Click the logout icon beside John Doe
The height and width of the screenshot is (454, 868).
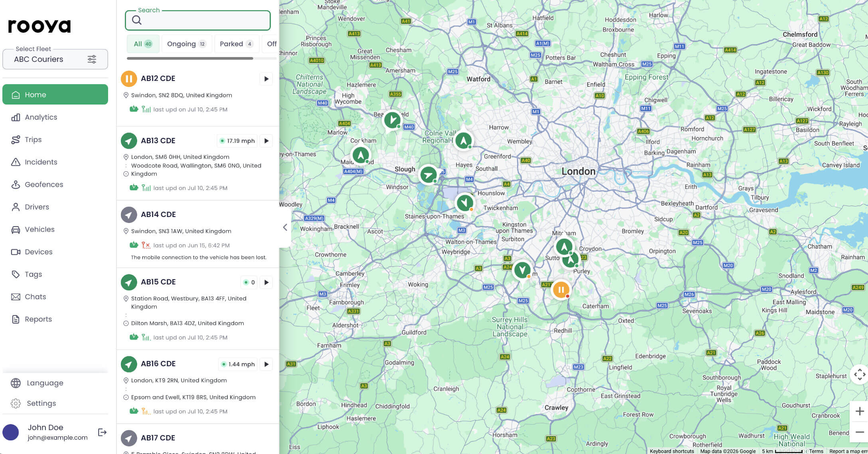pos(102,432)
